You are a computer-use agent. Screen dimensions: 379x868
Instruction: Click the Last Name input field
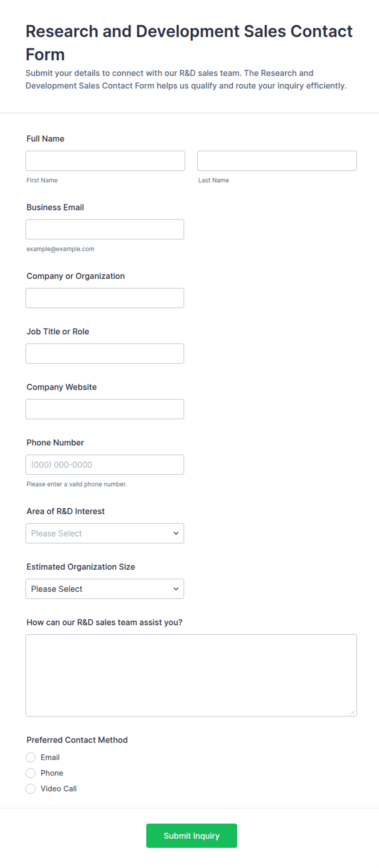click(277, 161)
